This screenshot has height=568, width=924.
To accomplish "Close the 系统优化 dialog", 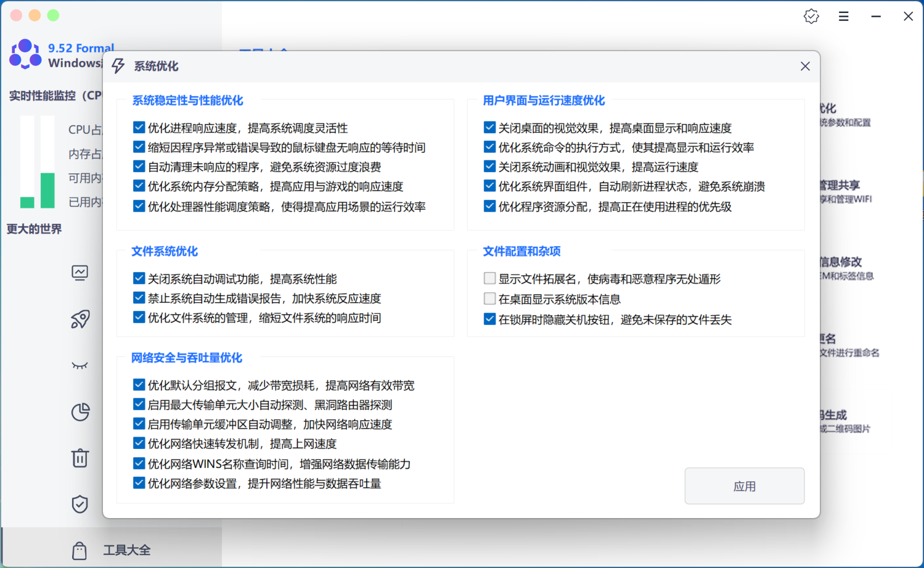I will (x=805, y=66).
